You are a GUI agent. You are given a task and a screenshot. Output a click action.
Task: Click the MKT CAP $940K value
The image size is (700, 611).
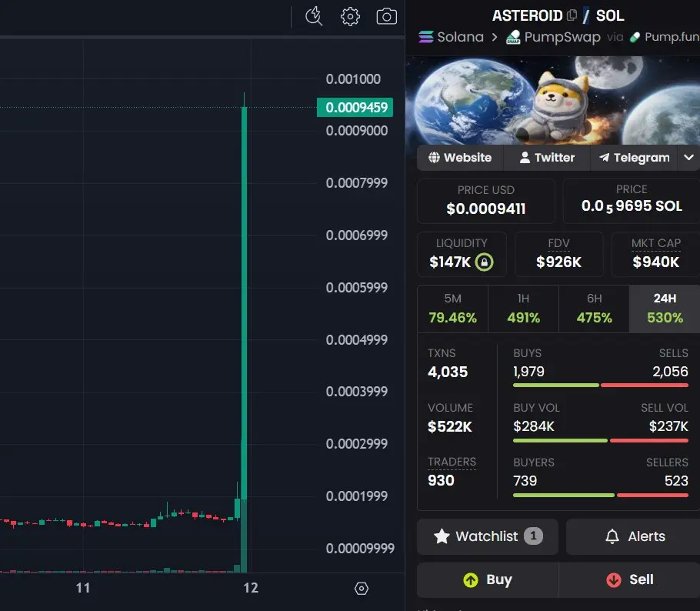tap(655, 262)
